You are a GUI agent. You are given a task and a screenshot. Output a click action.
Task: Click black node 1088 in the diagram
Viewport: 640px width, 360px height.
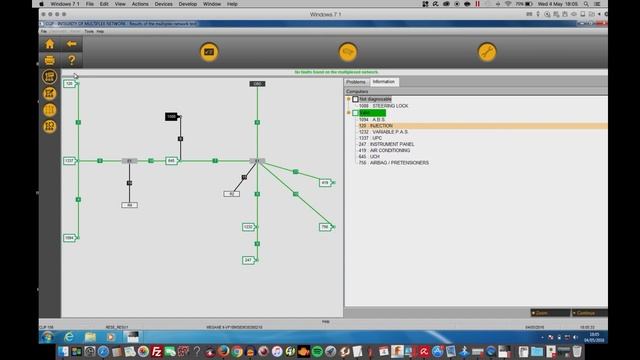point(172,117)
